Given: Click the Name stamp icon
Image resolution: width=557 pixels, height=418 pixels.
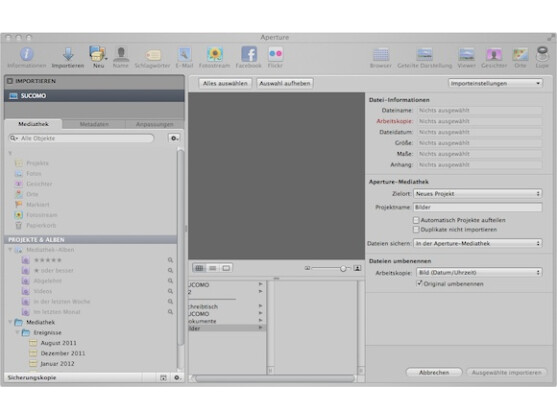Looking at the screenshot, I should [121, 54].
